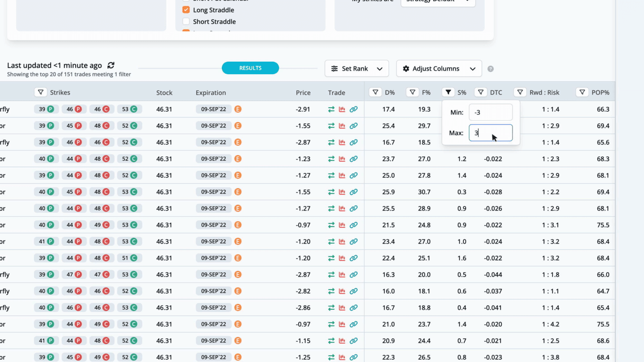644x362 pixels.
Task: Check the Short Straddle checkbox
Action: click(x=186, y=21)
